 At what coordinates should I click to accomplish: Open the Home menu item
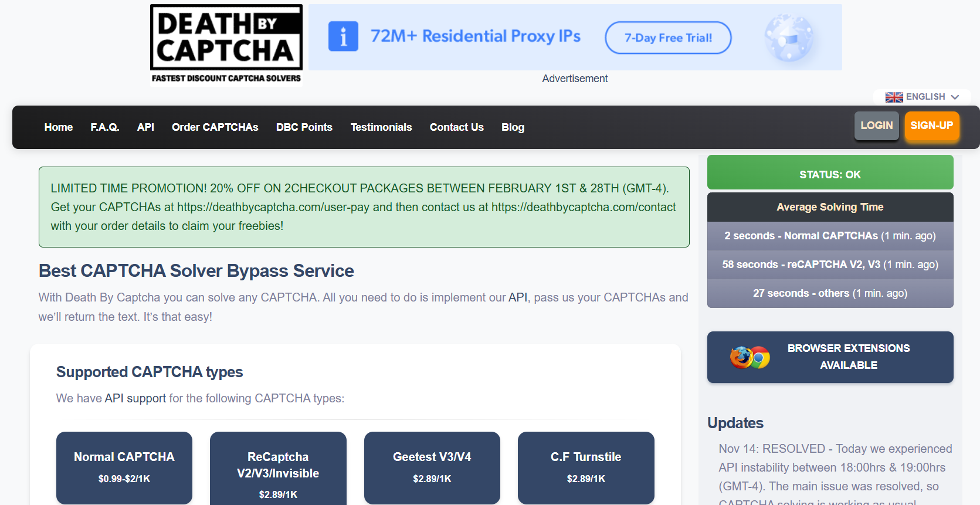click(59, 127)
